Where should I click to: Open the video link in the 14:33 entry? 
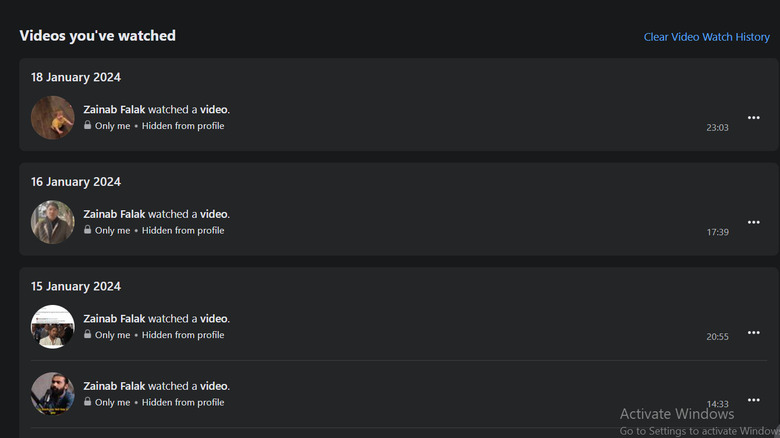pos(214,386)
